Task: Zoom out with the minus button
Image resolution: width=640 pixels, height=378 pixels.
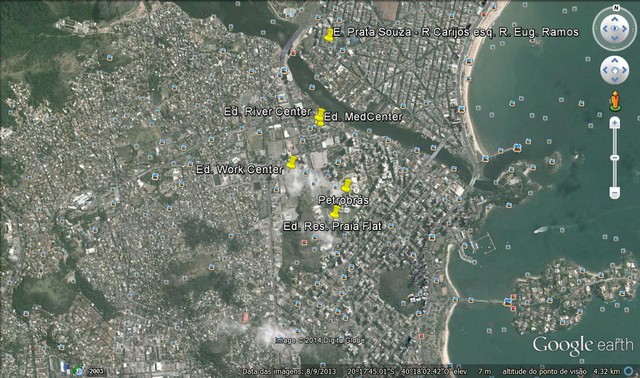Action: point(615,192)
